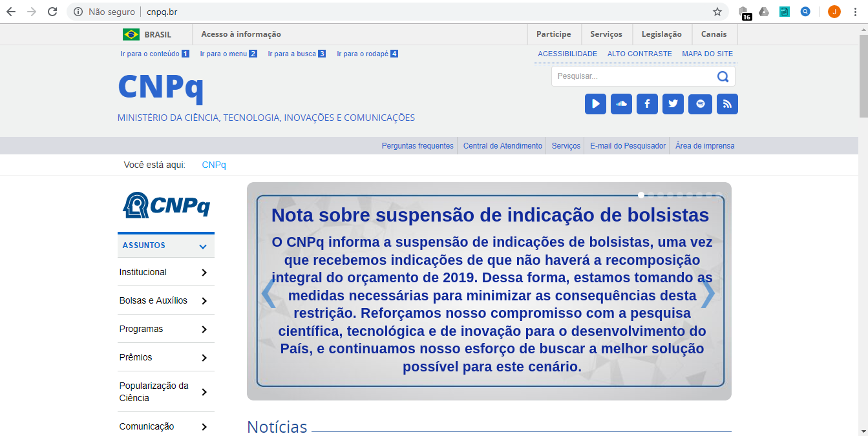Bookmark this page with the star icon
The width and height of the screenshot is (868, 436).
(x=717, y=12)
